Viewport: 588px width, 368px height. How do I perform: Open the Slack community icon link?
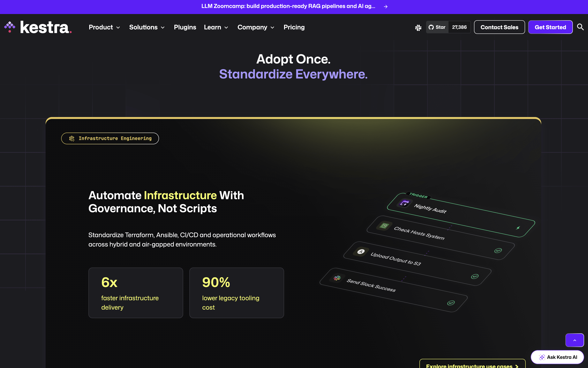pyautogui.click(x=418, y=27)
